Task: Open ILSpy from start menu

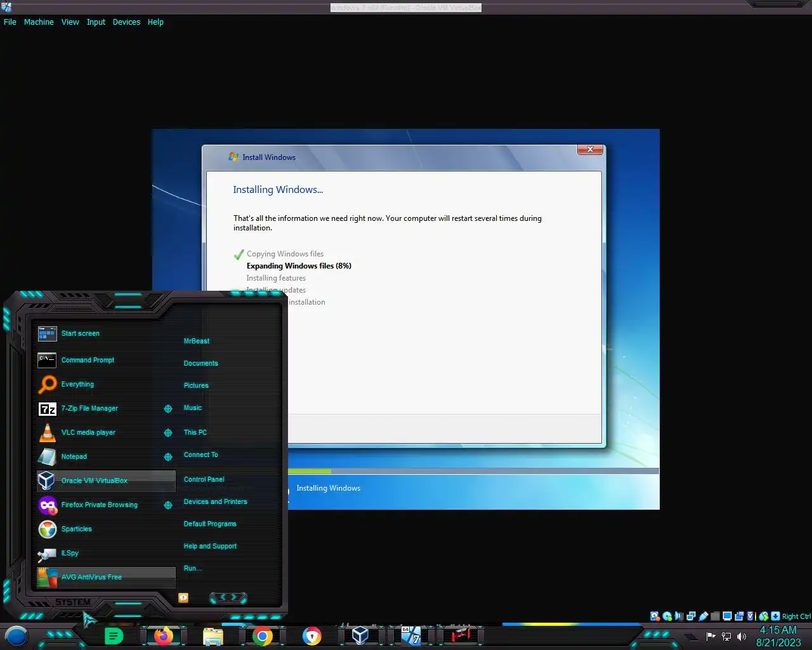Action: click(106, 553)
